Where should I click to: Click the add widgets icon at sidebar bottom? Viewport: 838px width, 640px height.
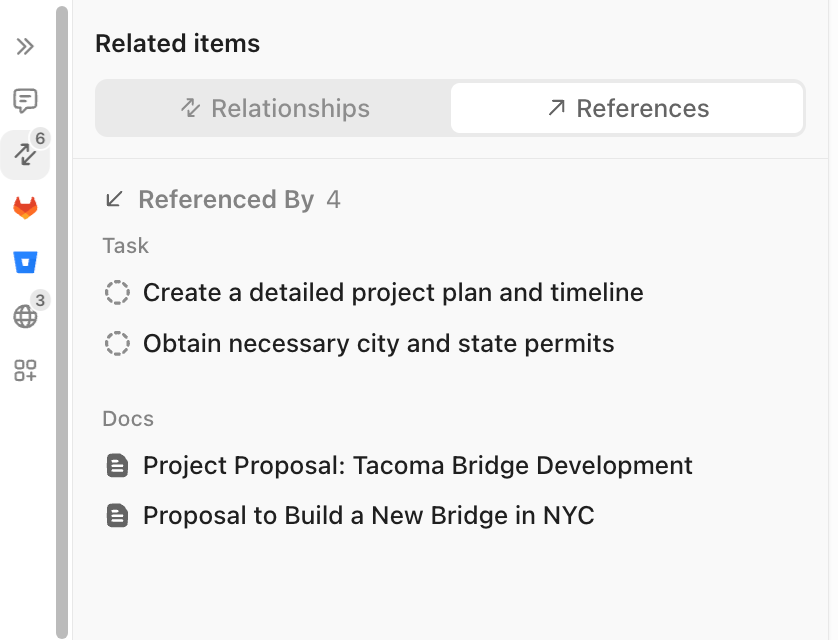click(x=25, y=370)
